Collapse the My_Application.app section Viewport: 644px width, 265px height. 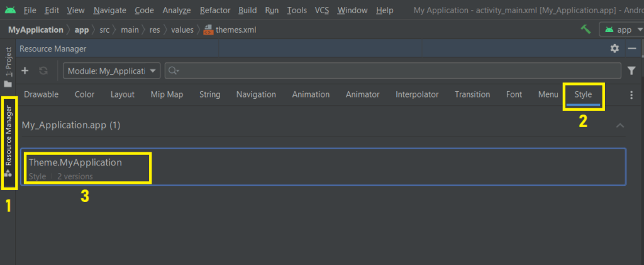click(620, 125)
